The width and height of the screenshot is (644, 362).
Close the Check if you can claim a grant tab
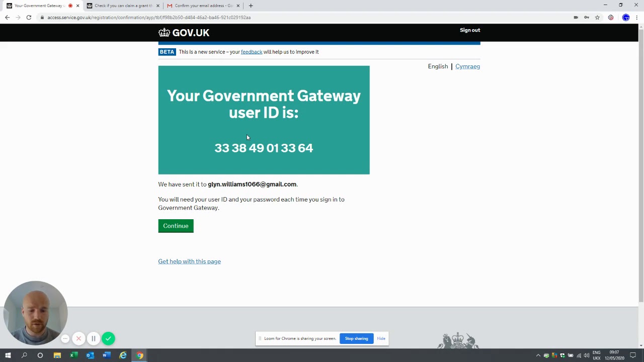click(x=158, y=6)
